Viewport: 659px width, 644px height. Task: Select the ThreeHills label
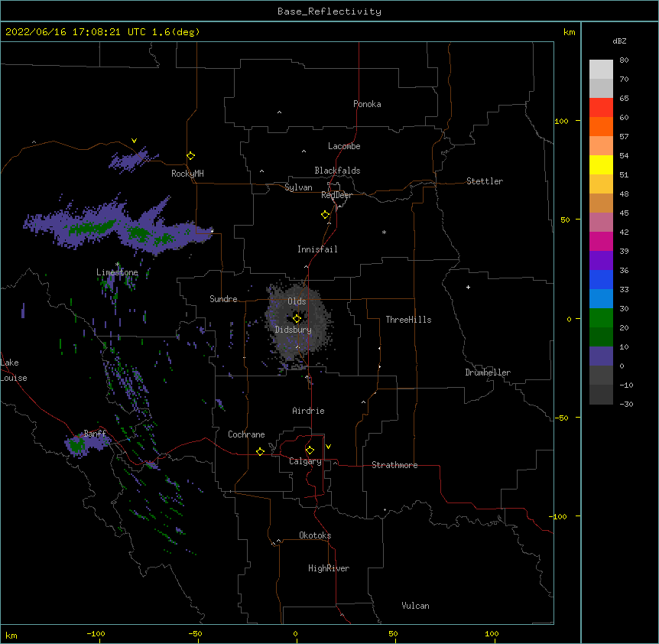tap(408, 320)
